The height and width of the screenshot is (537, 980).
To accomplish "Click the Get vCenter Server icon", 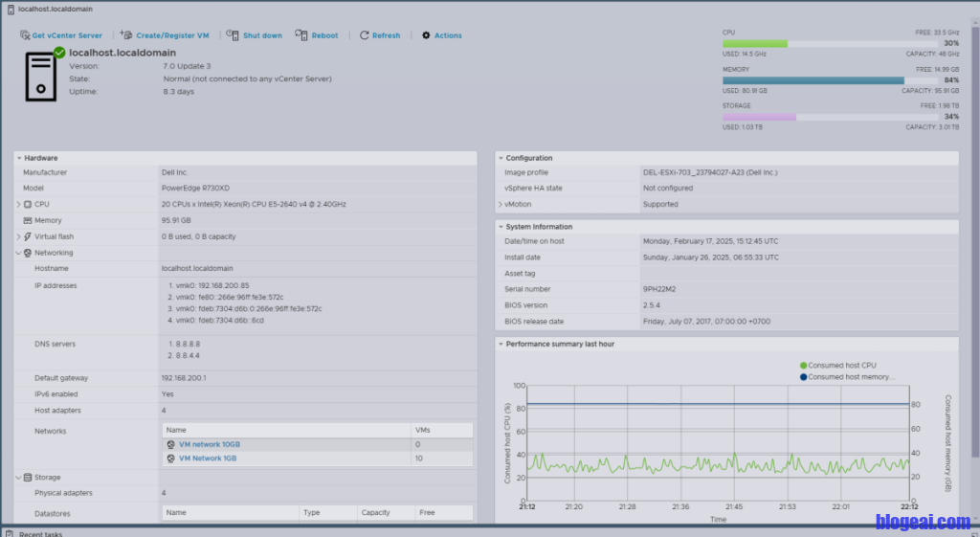I will (x=25, y=35).
